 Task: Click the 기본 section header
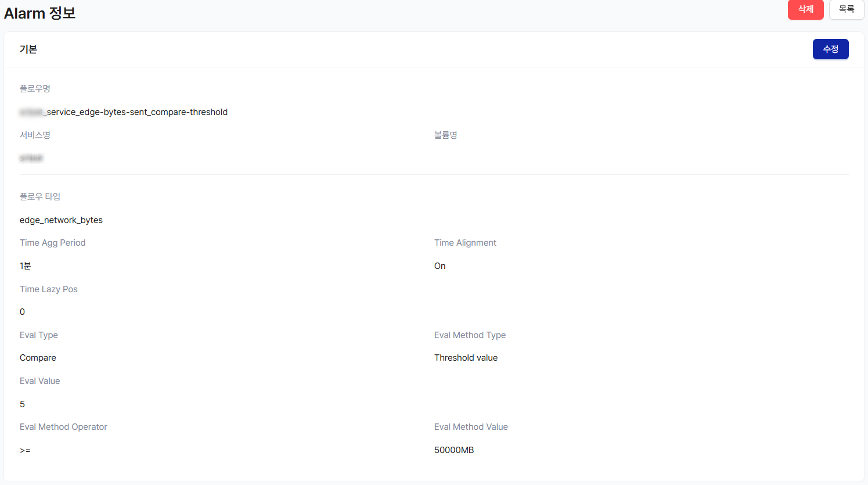click(x=28, y=49)
